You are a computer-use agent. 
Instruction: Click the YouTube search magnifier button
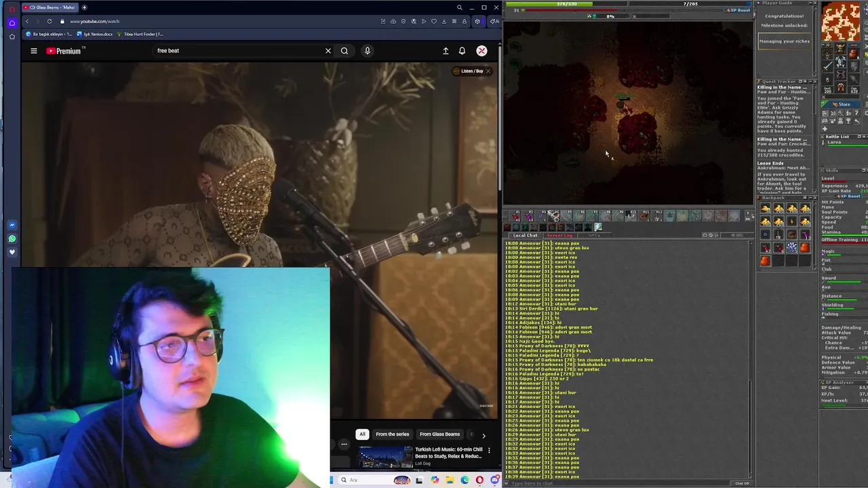[x=344, y=51]
